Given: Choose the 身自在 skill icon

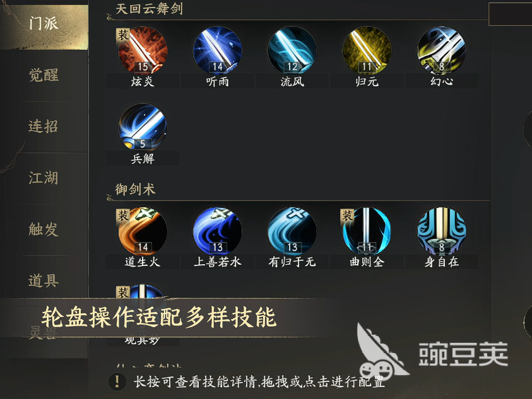Looking at the screenshot, I should pyautogui.click(x=441, y=231).
